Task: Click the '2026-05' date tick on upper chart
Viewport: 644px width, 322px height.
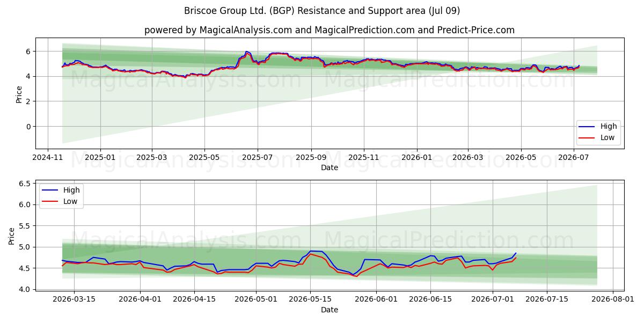Action: [x=521, y=157]
